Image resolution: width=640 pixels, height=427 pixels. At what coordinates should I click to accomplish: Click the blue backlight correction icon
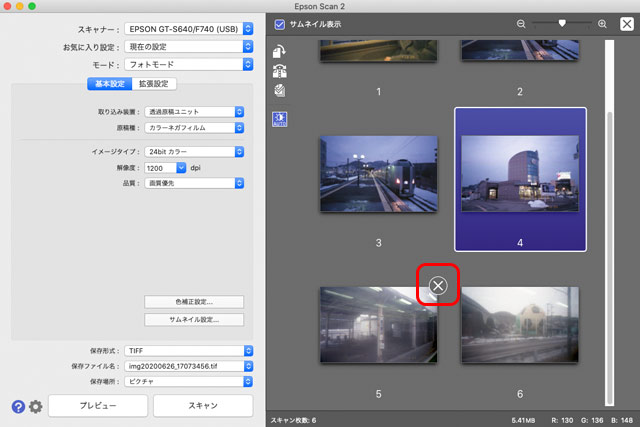[279, 119]
